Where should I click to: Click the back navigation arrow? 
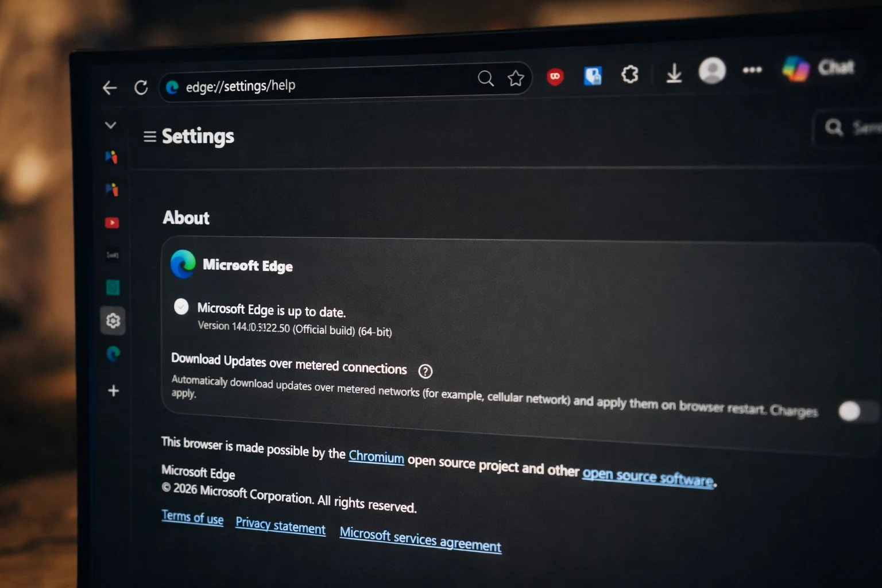(x=110, y=88)
